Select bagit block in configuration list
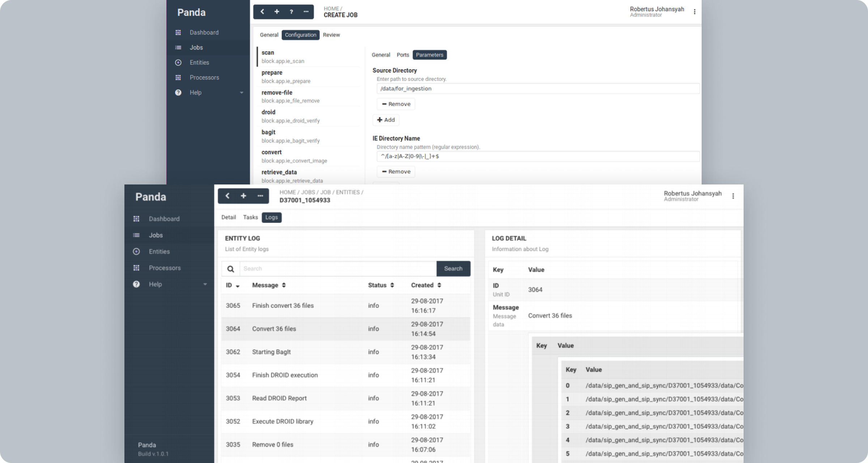Viewport: 868px width, 463px height. pos(309,136)
